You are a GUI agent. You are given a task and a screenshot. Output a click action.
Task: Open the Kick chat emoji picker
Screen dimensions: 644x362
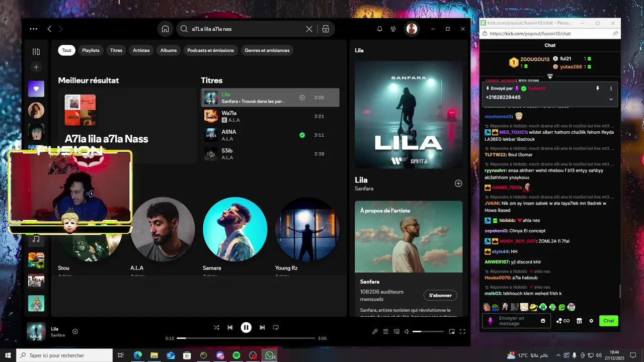point(543,321)
